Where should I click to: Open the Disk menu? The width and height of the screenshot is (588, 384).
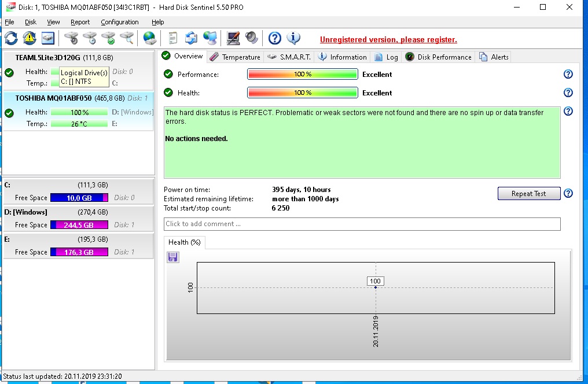[x=30, y=22]
